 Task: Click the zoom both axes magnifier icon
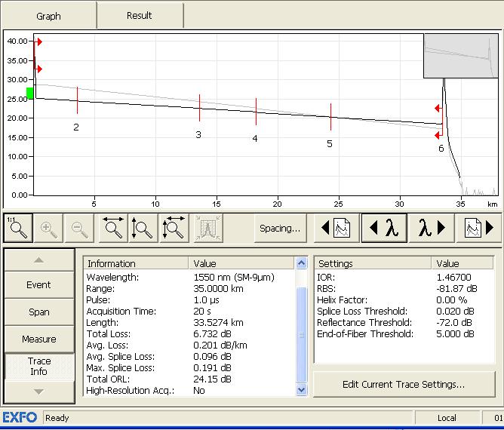pyautogui.click(x=174, y=228)
